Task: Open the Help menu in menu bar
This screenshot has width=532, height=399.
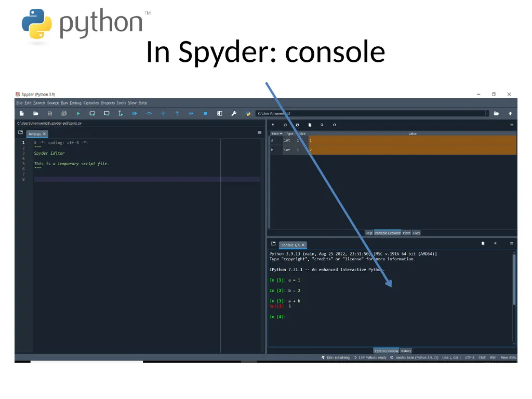Action: click(x=142, y=103)
